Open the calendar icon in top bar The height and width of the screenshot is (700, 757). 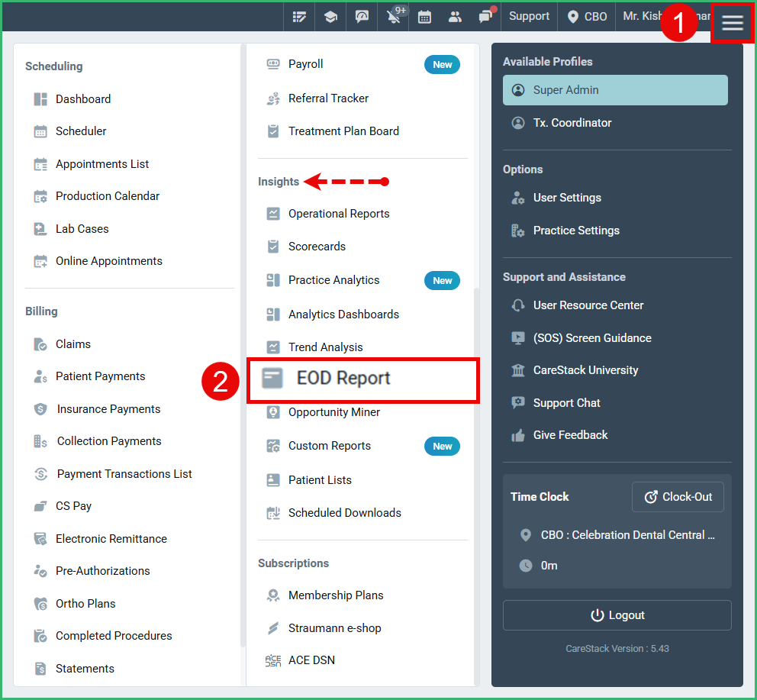[x=424, y=17]
